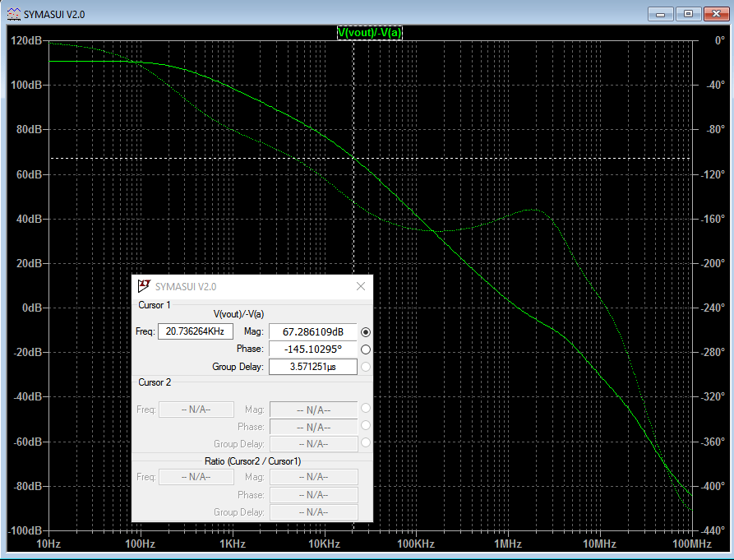This screenshot has height=560, width=734.
Task: Minimize the SYMASUI waveform window
Action: (661, 14)
